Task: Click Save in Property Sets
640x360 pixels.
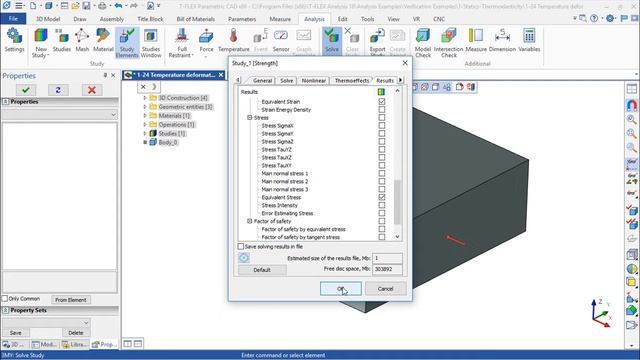Action: click(16, 333)
